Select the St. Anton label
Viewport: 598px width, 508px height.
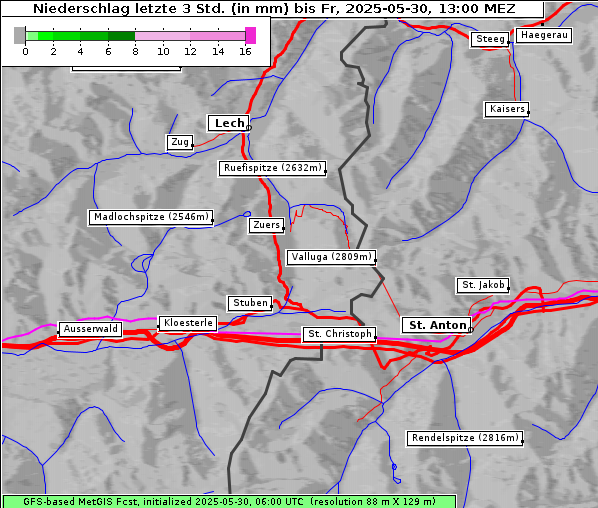tap(437, 325)
